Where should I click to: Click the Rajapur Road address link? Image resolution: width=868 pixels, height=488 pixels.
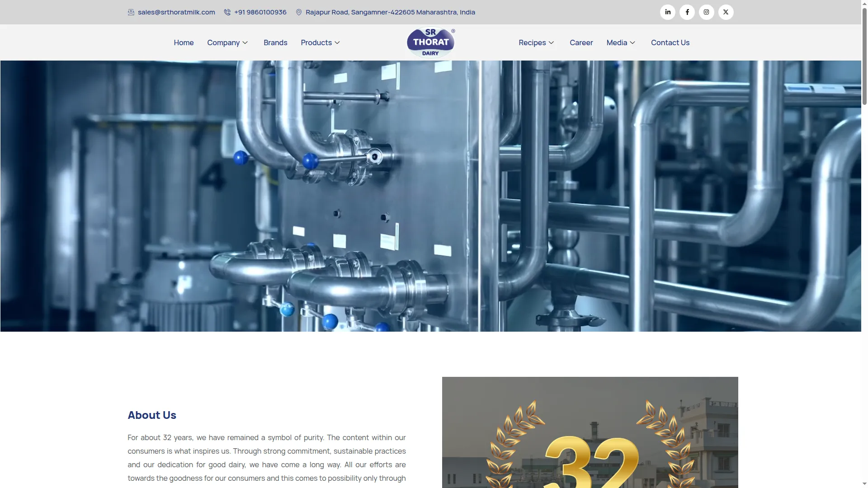390,12
